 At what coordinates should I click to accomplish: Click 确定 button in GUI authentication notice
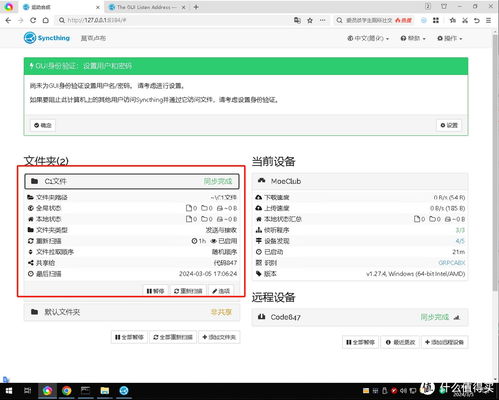[43, 125]
